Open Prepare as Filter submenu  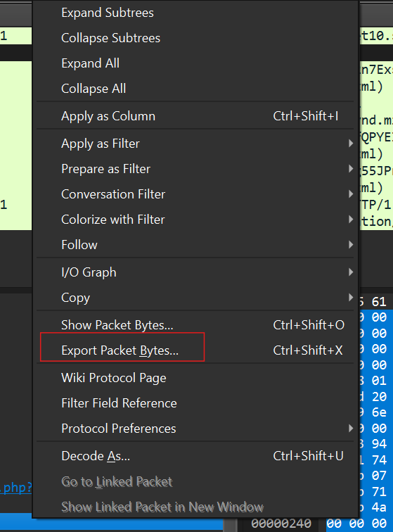point(195,169)
